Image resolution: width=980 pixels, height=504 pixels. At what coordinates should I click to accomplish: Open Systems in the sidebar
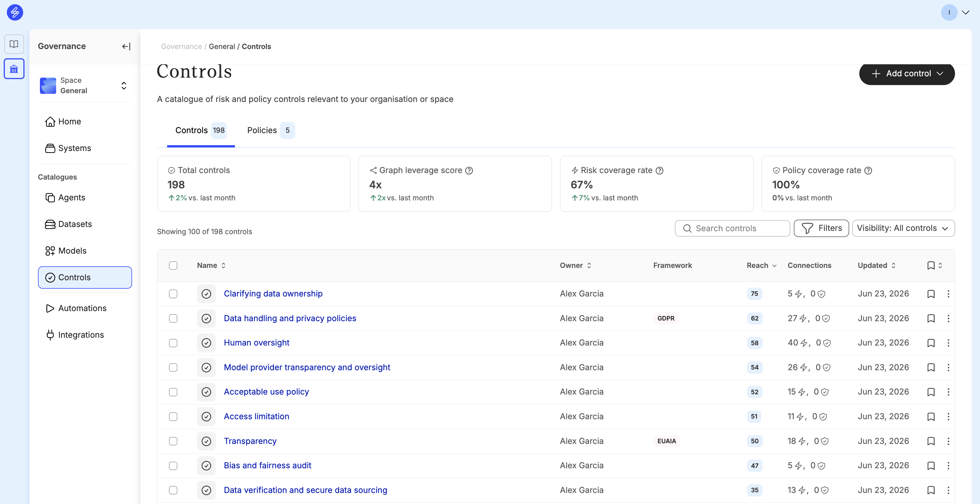tap(84, 148)
